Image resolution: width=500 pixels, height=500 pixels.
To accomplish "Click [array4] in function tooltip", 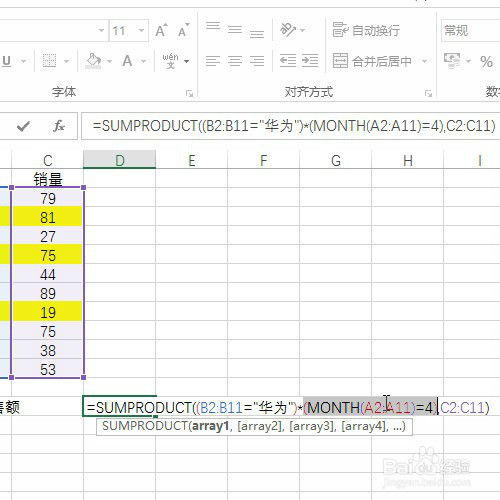I will click(x=365, y=426).
